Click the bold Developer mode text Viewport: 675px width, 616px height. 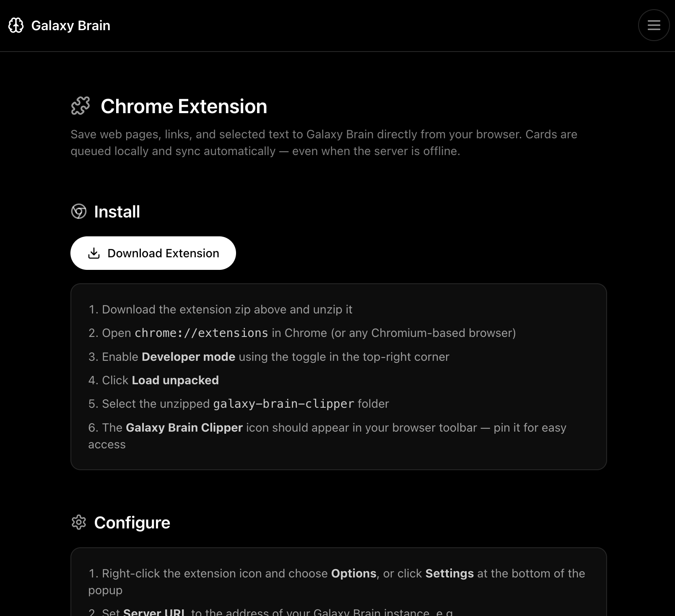[188, 357]
